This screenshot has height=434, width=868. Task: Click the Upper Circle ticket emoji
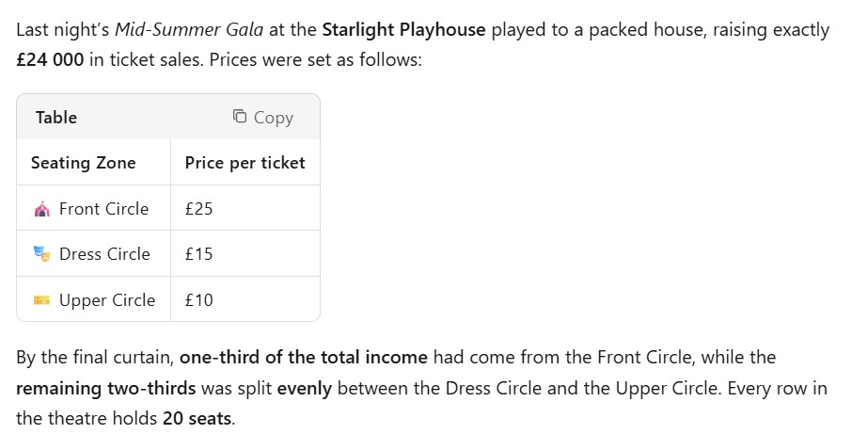pos(40,300)
